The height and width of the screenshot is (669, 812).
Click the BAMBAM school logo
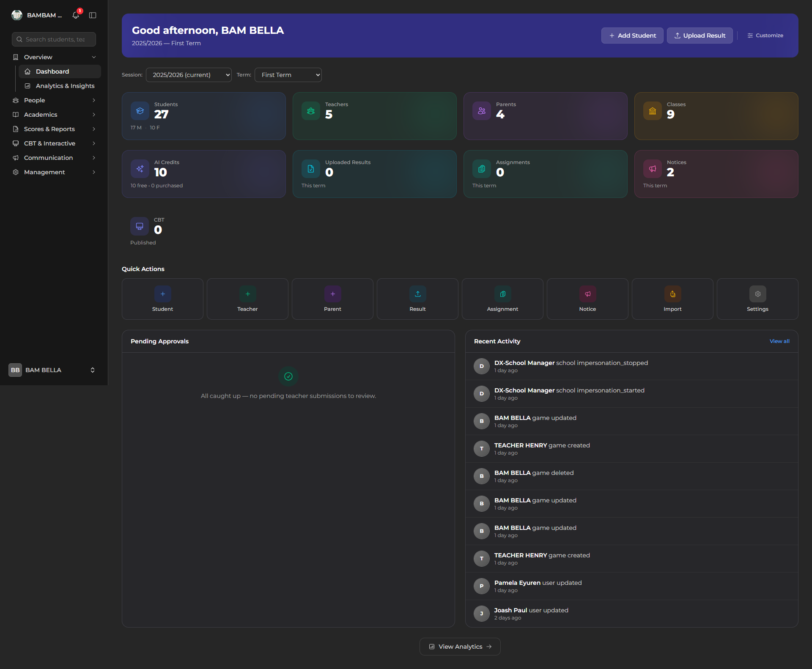(x=17, y=15)
